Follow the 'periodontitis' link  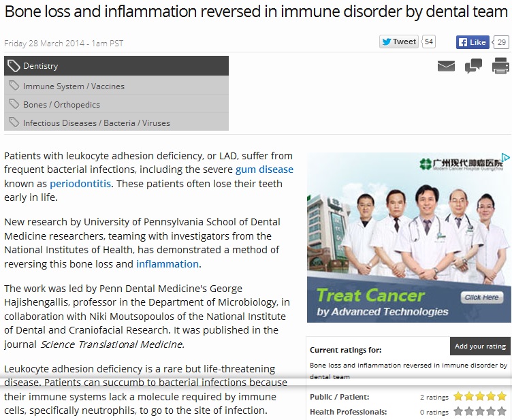tap(80, 184)
